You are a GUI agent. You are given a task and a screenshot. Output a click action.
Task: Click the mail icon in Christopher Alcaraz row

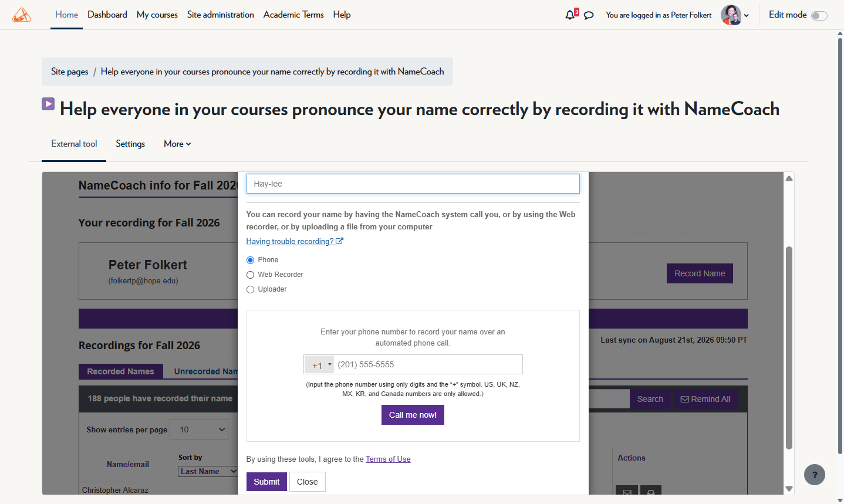[x=627, y=492]
